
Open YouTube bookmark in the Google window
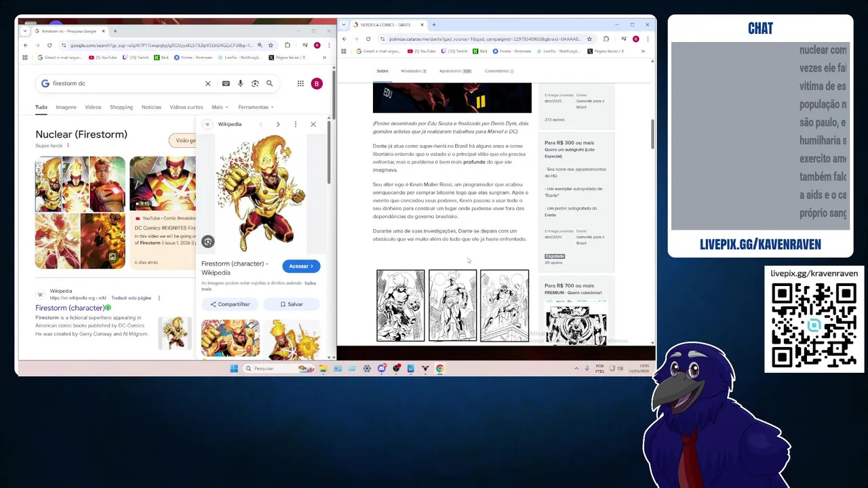point(103,58)
